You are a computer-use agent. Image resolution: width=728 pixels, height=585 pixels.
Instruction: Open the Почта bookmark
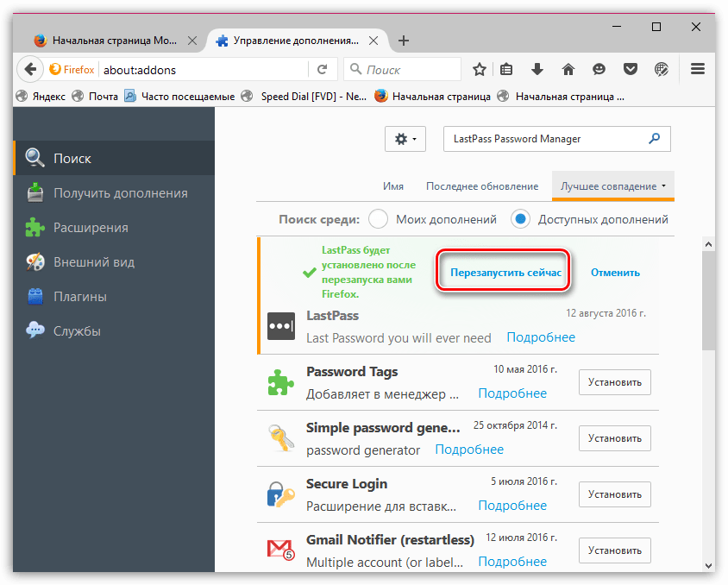(95, 96)
